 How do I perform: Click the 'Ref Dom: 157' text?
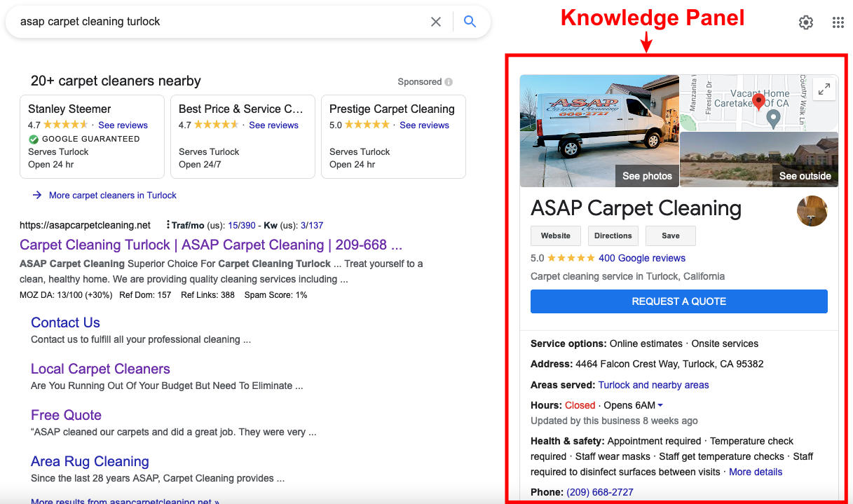[x=146, y=295]
